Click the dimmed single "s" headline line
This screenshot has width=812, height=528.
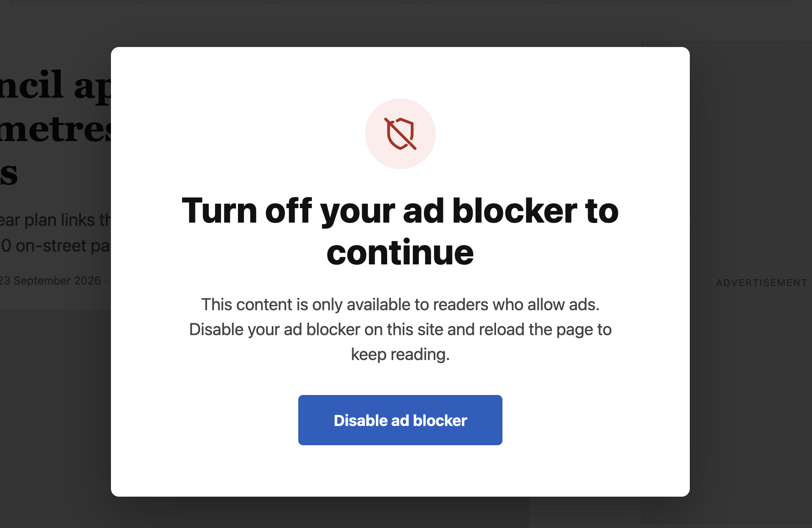click(x=9, y=174)
